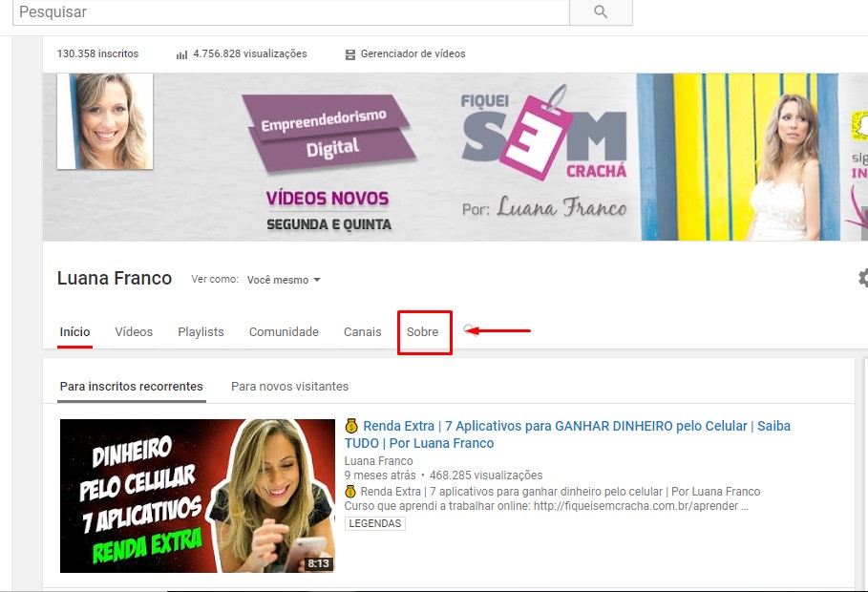868x592 pixels.
Task: Switch to the Vídeos tab
Action: [134, 331]
